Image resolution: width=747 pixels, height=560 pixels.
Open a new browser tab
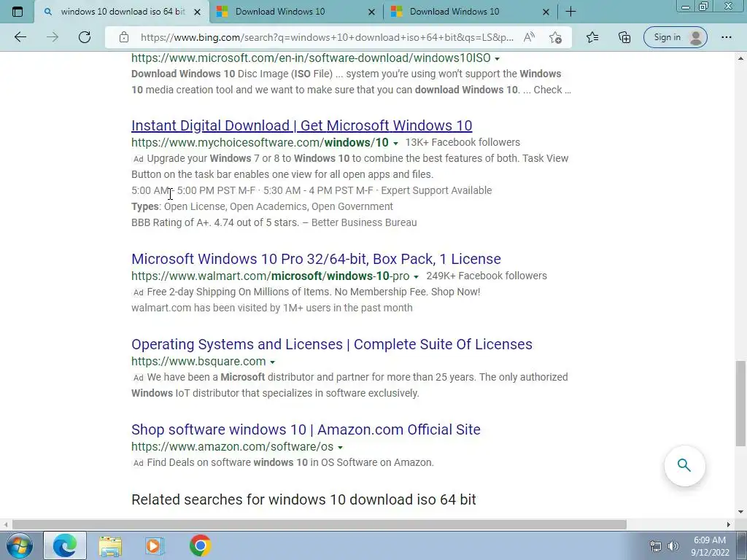(570, 12)
